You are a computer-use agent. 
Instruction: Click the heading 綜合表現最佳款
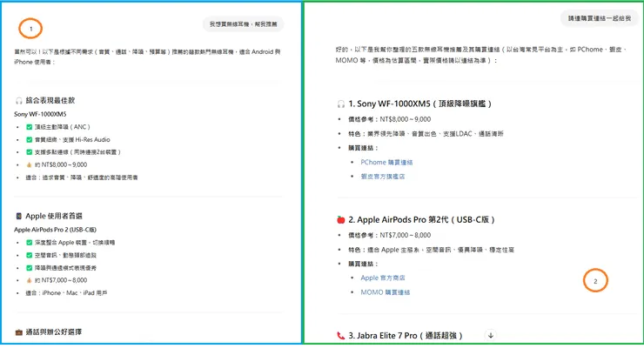[x=50, y=100]
